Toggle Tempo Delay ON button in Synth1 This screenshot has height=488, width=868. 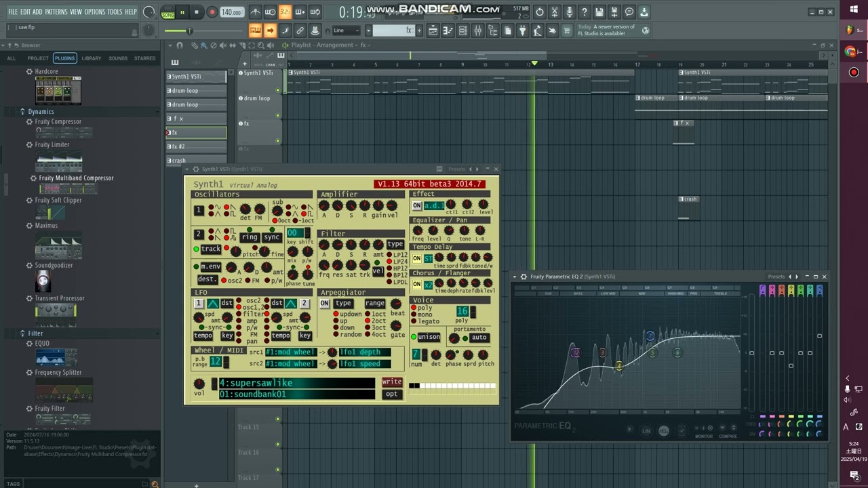pyautogui.click(x=416, y=258)
